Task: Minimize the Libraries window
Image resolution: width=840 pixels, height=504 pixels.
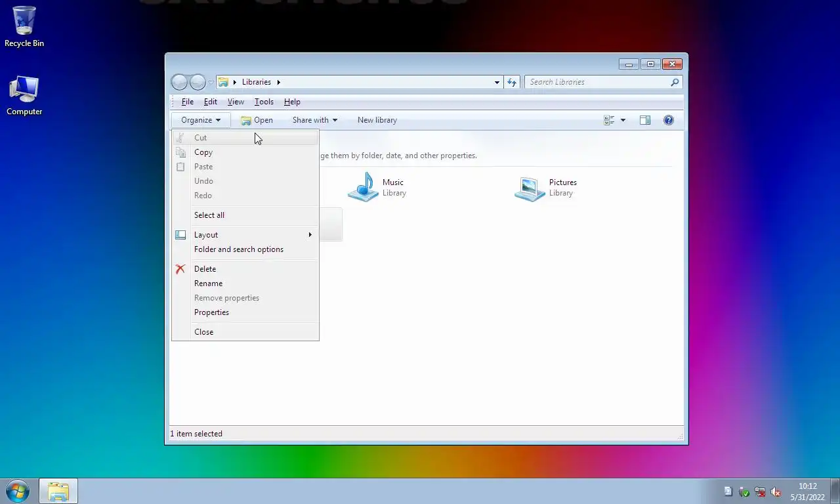Action: (x=629, y=64)
